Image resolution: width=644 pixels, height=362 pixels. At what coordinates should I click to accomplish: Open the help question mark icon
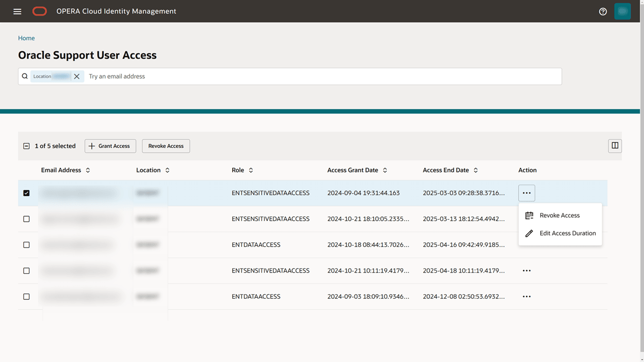pos(603,11)
